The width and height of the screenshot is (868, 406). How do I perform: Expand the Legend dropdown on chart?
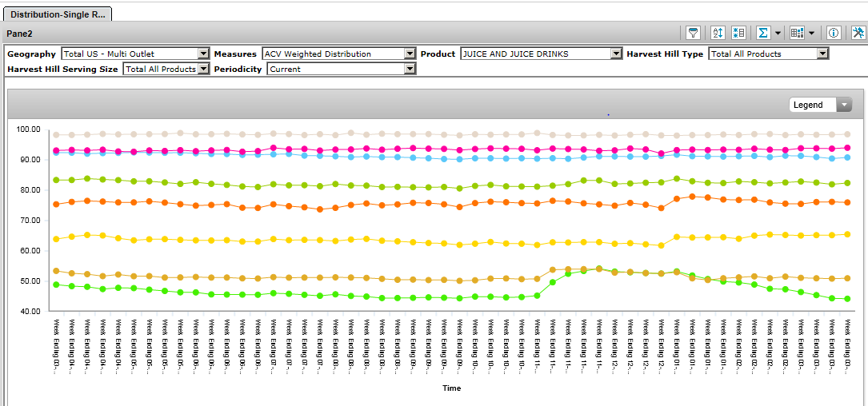(844, 105)
